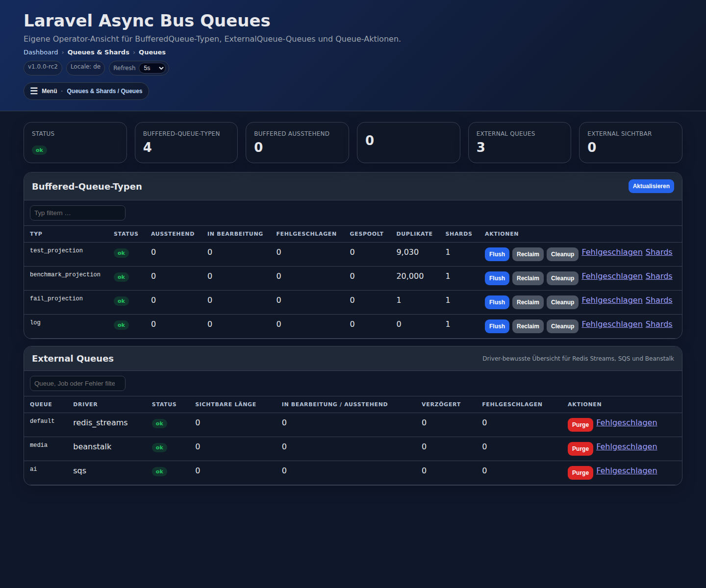The image size is (706, 588).
Task: Click the v1.0.0-rc2 version badge
Action: pos(43,67)
